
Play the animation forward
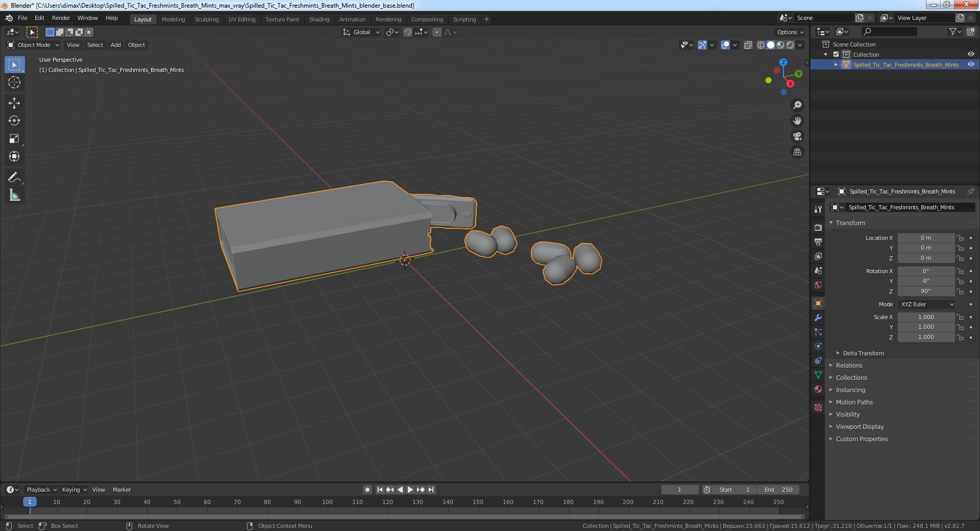pos(410,490)
